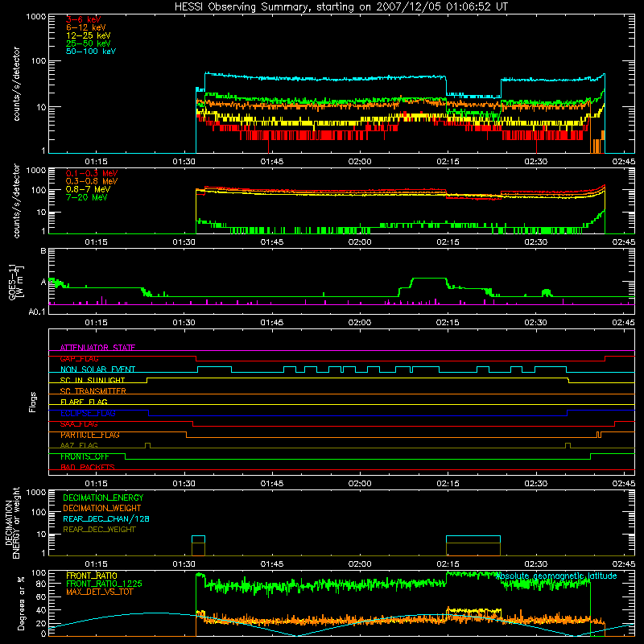Pick the ATTENUATOR_STATE flag label
This screenshot has height=644, width=644.
[97, 348]
